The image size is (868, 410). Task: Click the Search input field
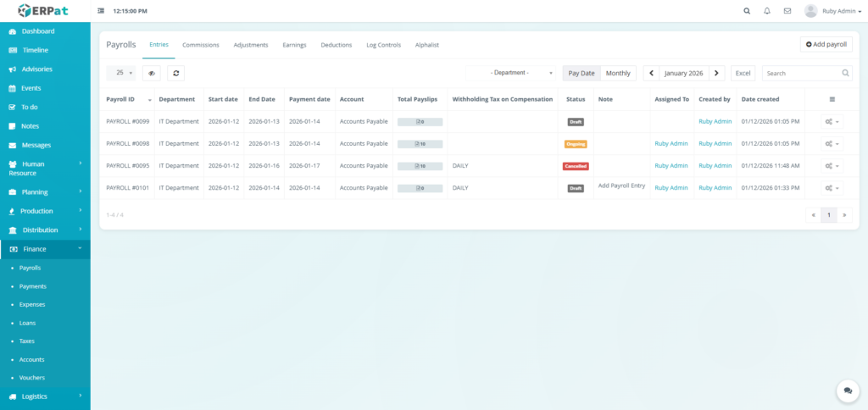[x=801, y=74]
